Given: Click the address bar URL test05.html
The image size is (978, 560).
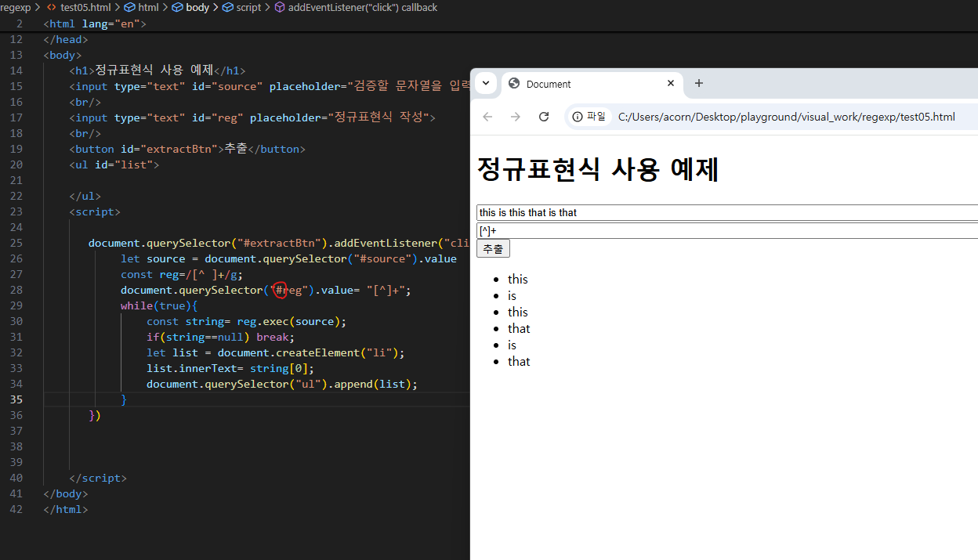Looking at the screenshot, I should point(786,117).
